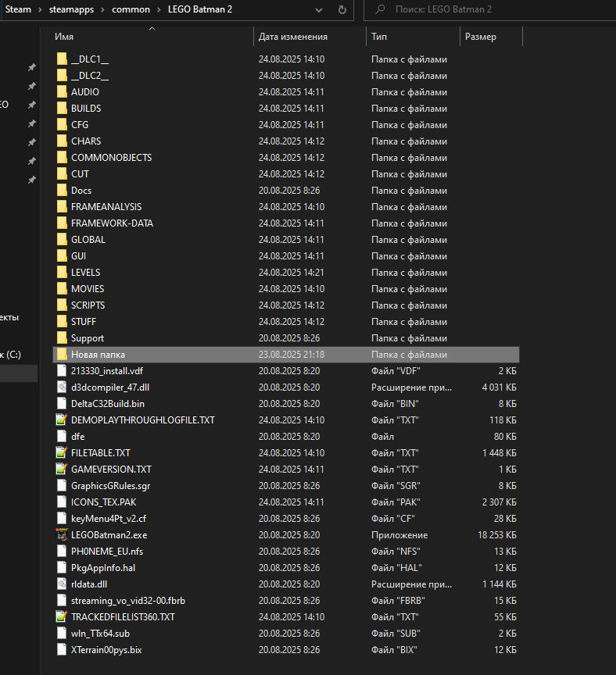Click the CHARS folder icon
The image size is (616, 675).
coord(62,141)
